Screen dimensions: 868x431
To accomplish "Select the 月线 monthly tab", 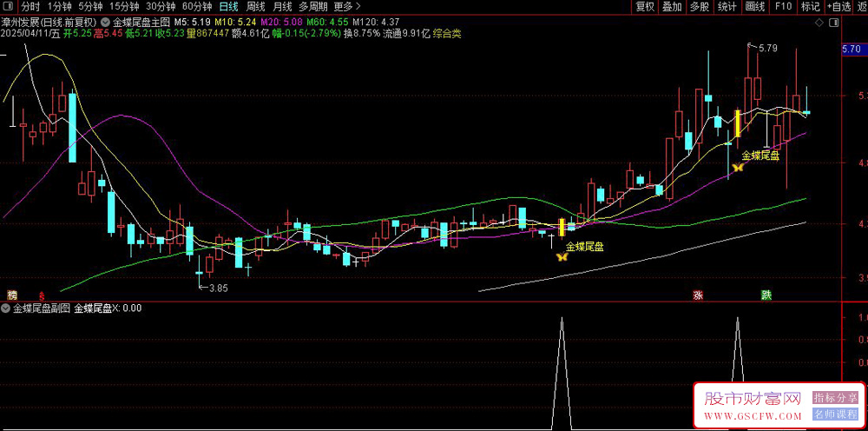I will click(x=282, y=7).
